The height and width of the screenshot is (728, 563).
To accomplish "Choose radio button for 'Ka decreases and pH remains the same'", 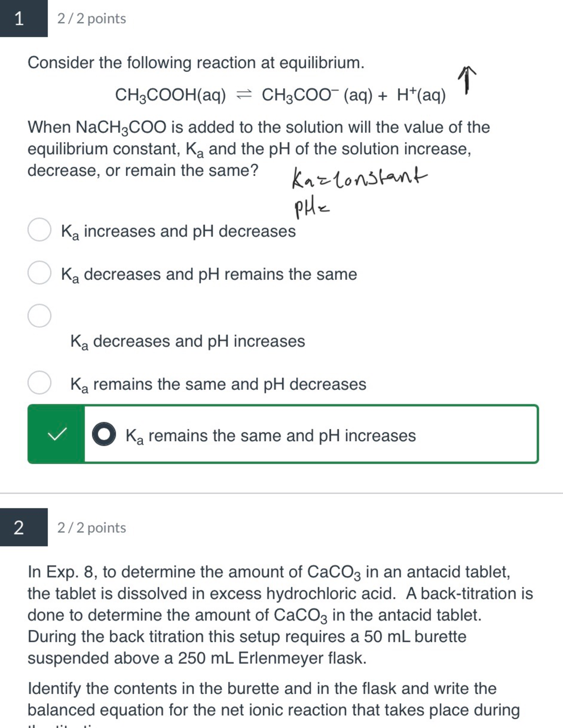I will 39,273.
